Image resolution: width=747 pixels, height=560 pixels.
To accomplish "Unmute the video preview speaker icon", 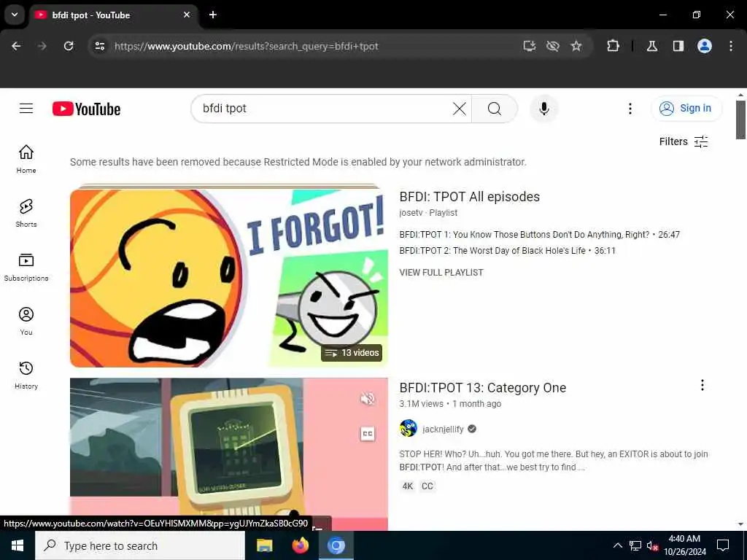I will click(x=368, y=399).
